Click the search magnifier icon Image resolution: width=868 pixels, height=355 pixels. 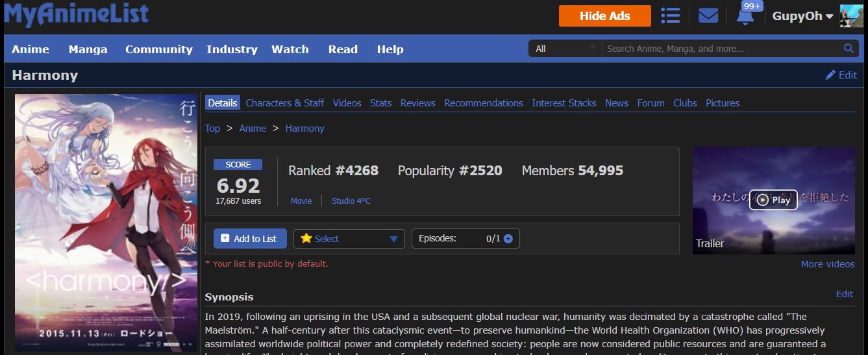click(849, 49)
